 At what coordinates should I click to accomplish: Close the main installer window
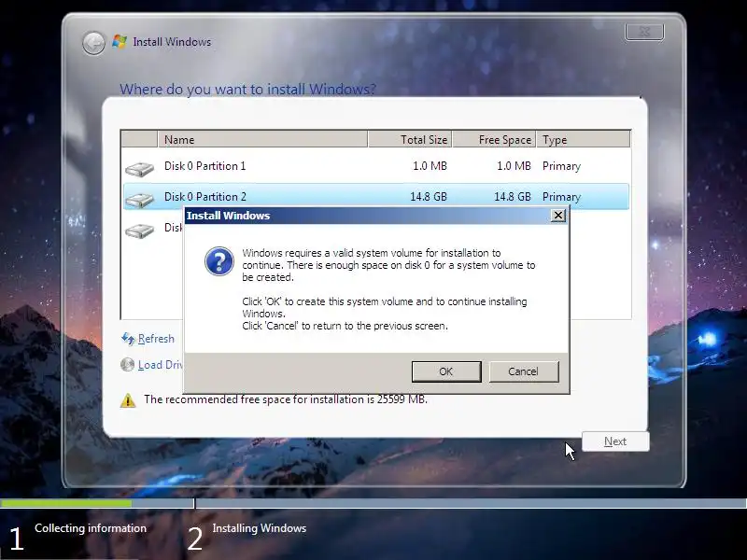644,32
